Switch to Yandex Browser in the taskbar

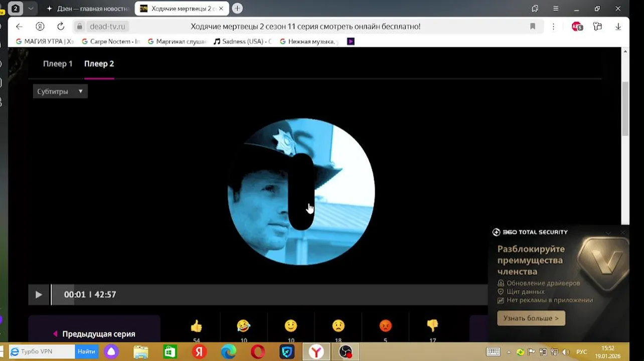[x=316, y=352]
